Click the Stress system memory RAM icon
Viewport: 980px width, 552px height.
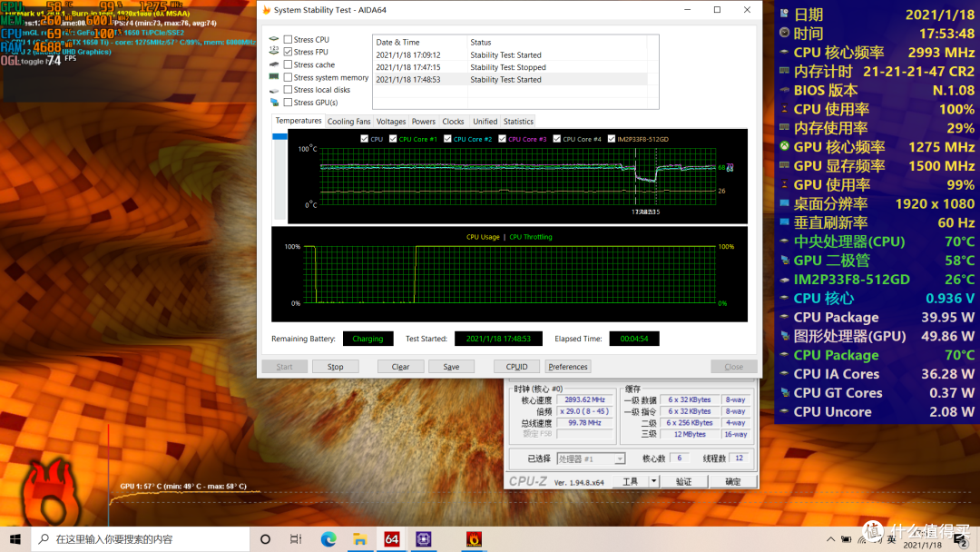[x=274, y=77]
